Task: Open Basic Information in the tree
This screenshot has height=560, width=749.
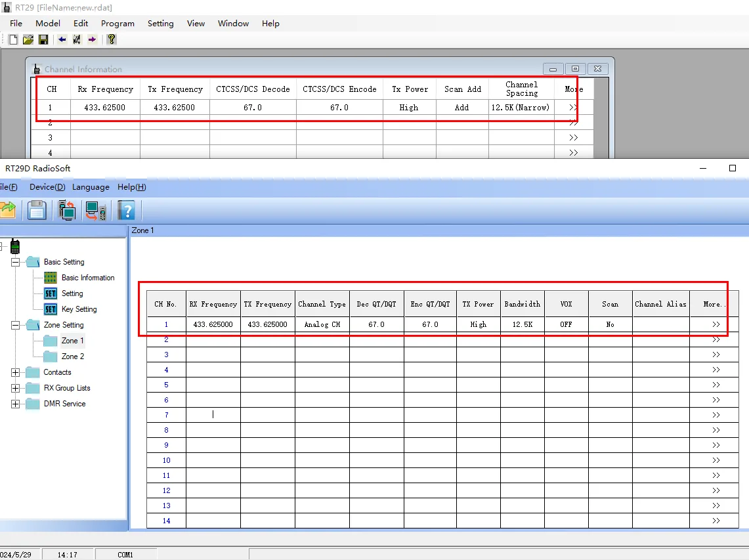Action: pos(88,278)
